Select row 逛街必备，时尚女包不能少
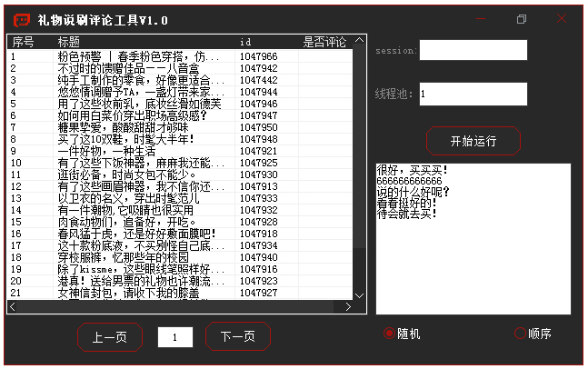This screenshot has width=588, height=369. click(x=180, y=175)
